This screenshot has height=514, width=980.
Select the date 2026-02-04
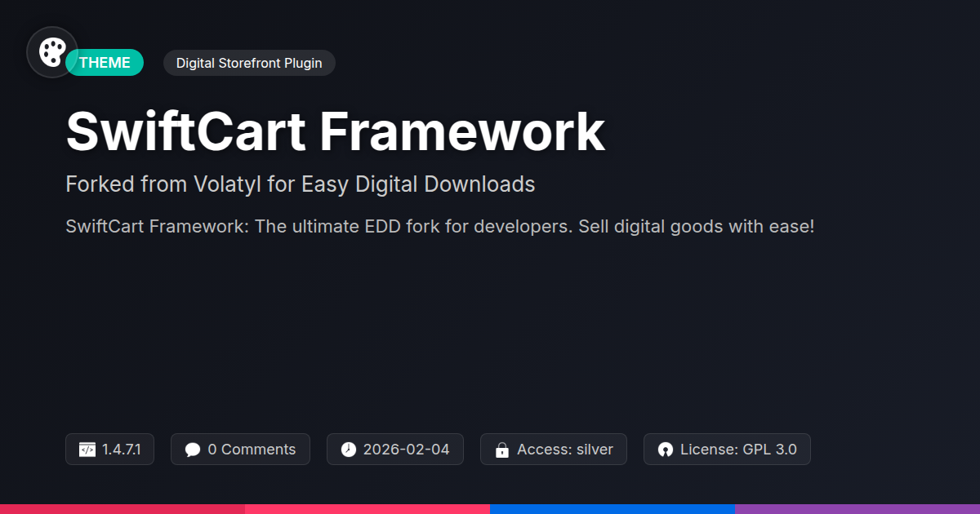click(406, 450)
